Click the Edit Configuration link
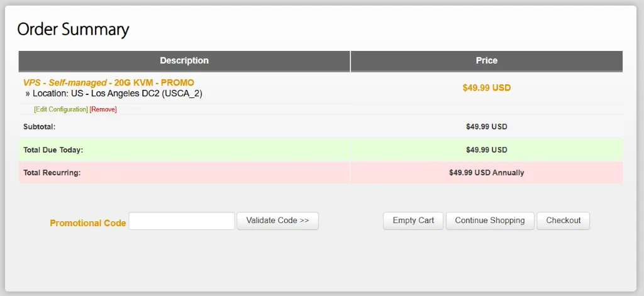Screen dimensions: 644x296 (61, 109)
